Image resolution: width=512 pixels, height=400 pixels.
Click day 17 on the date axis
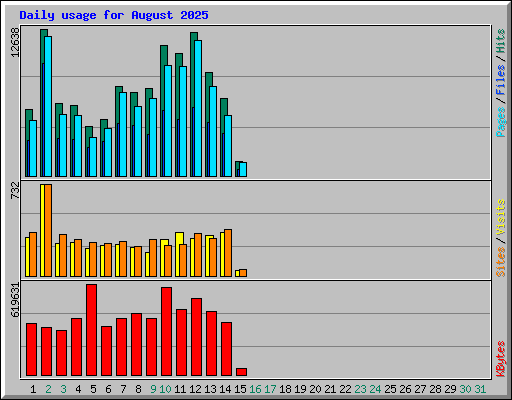270,389
